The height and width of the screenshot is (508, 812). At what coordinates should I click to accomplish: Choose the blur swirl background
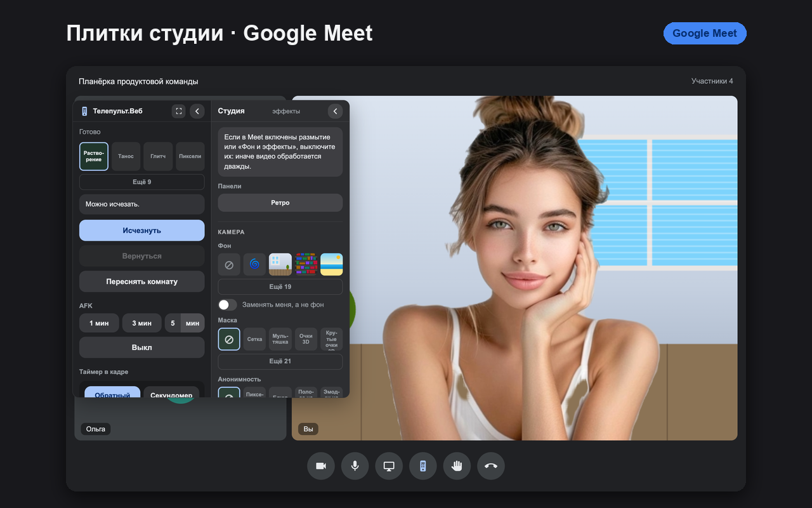(x=254, y=264)
